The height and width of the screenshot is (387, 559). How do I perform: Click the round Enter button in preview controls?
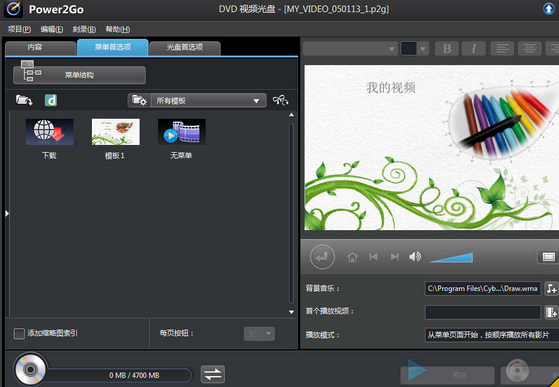(322, 257)
